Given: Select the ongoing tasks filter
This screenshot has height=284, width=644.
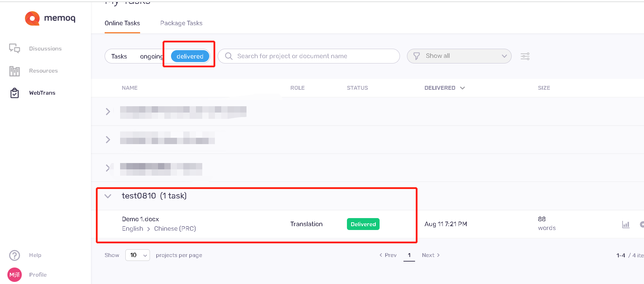Looking at the screenshot, I should pyautogui.click(x=151, y=56).
